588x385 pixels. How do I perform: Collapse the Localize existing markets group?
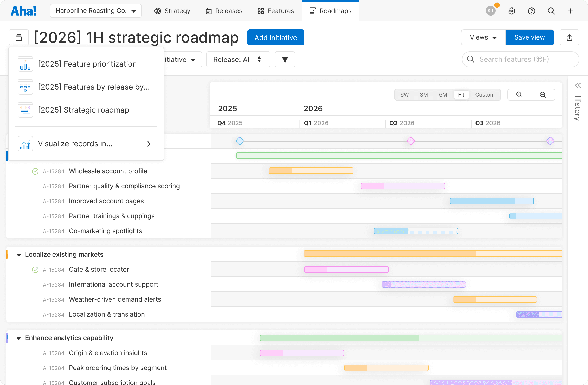pos(19,255)
